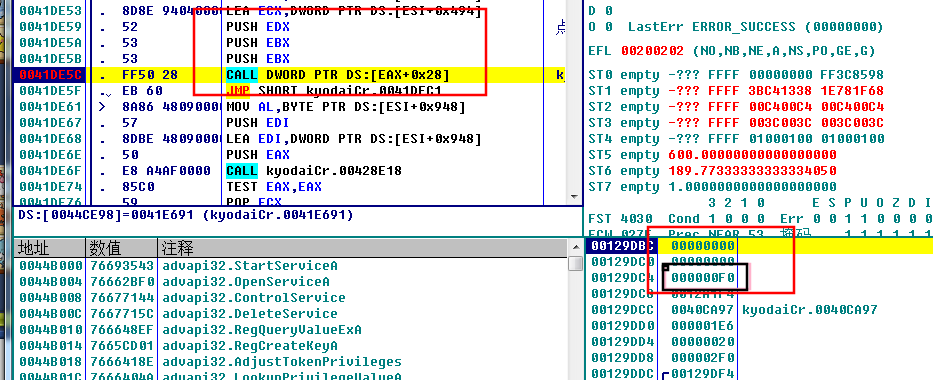The width and height of the screenshot is (933, 380).
Task: Select dump row advapi32.RegCreateKeyA
Action: point(250,346)
